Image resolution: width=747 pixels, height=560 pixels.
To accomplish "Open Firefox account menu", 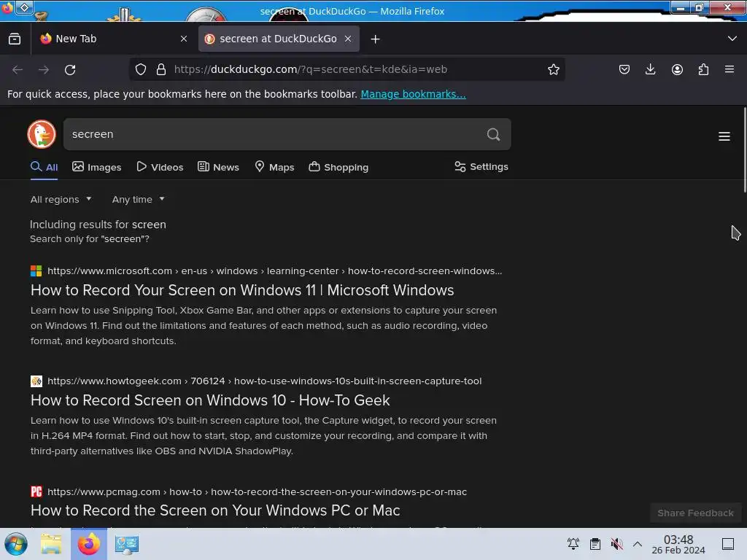I will (677, 69).
